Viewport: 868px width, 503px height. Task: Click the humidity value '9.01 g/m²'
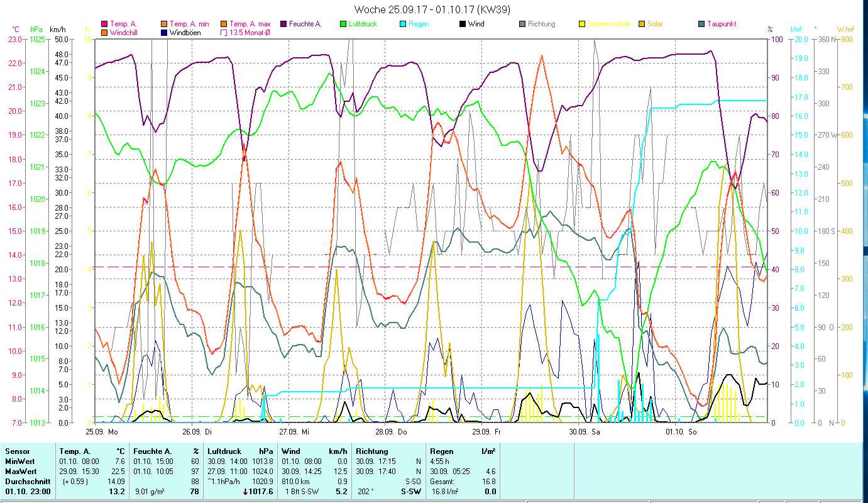pyautogui.click(x=150, y=492)
